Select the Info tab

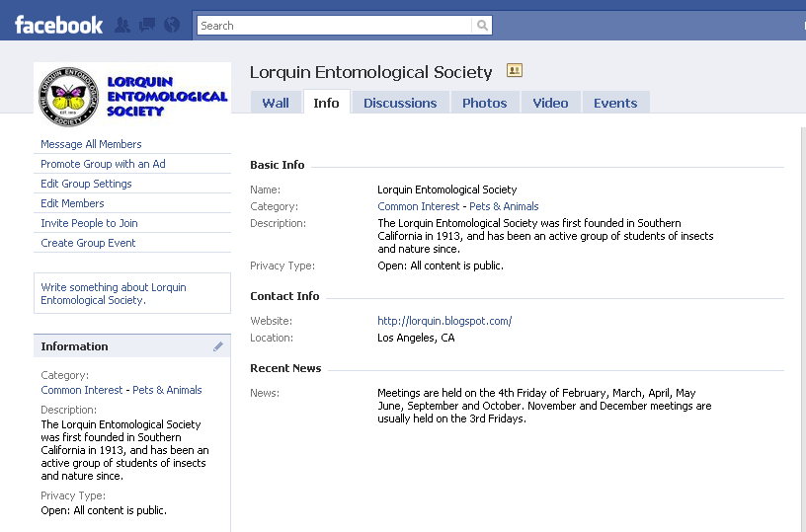coord(326,103)
